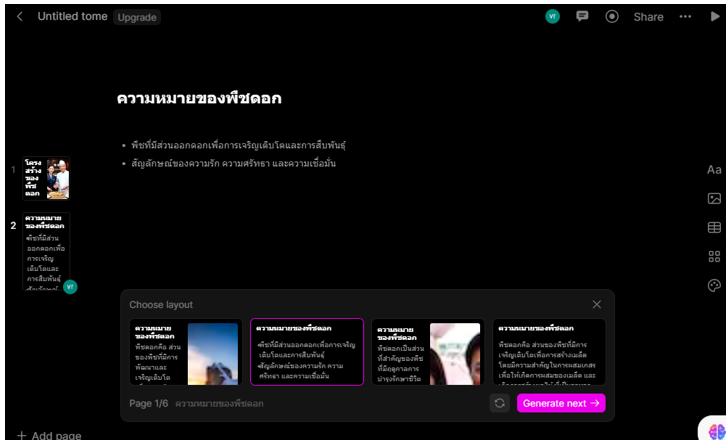The width and height of the screenshot is (727, 446).
Task: Open the theme palette icon in sidebar
Action: (714, 285)
